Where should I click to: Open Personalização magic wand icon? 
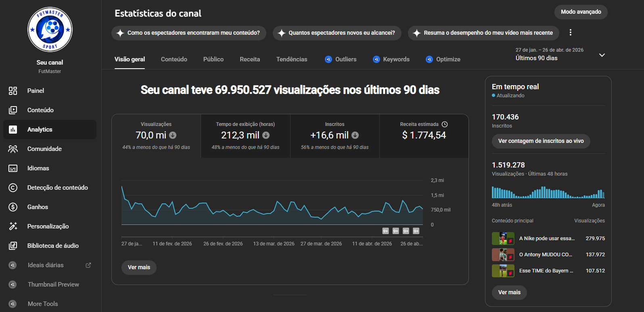(13, 226)
